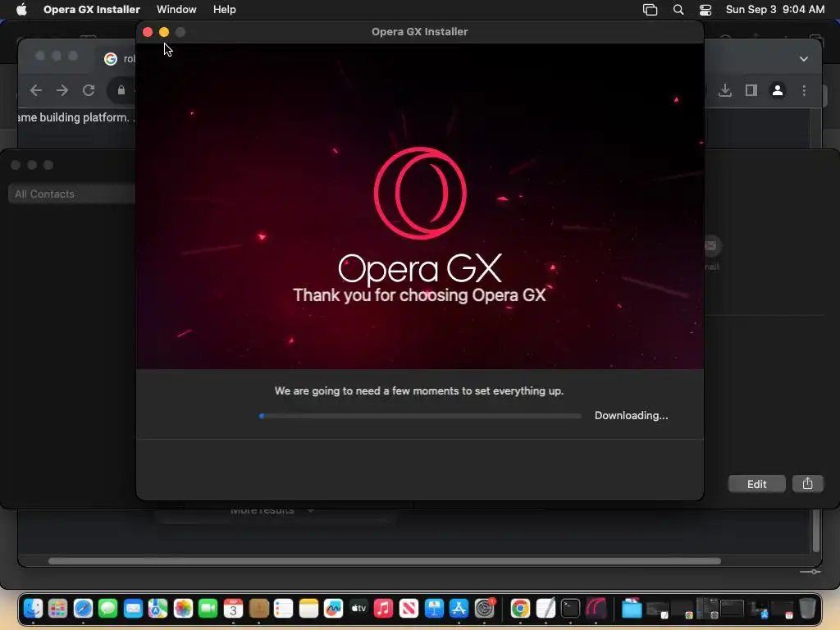This screenshot has width=840, height=630.
Task: Open Terminal from the dock
Action: (571, 609)
